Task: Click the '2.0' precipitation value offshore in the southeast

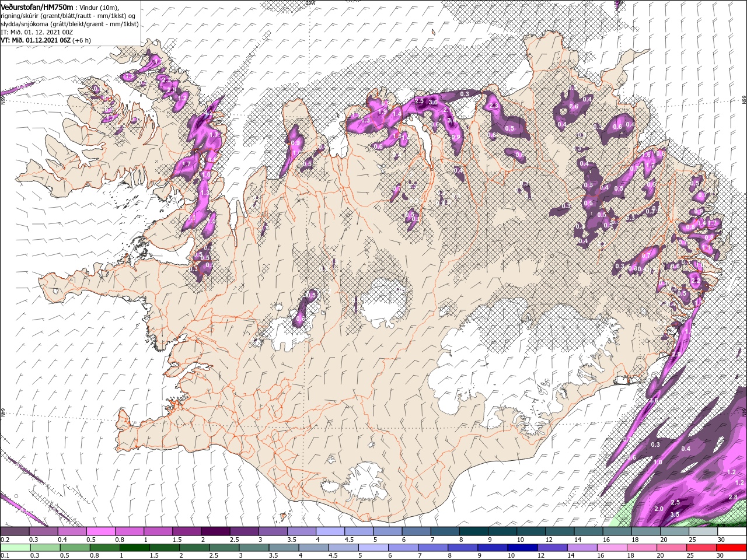Action: tap(659, 509)
